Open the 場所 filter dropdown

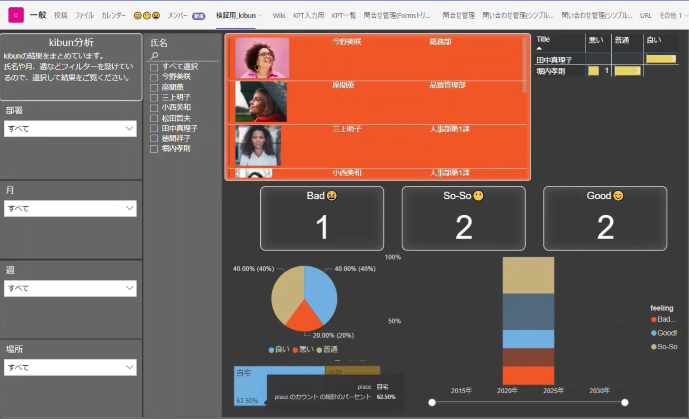click(x=130, y=368)
